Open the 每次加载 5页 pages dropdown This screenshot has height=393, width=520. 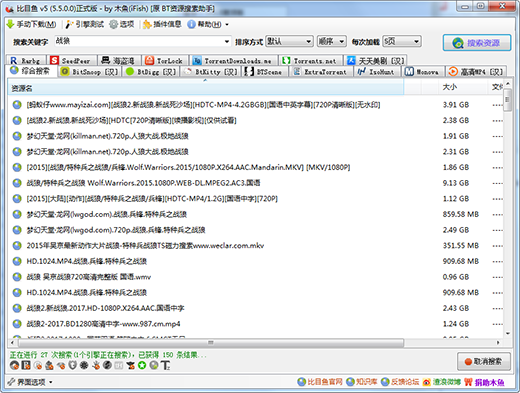point(402,41)
